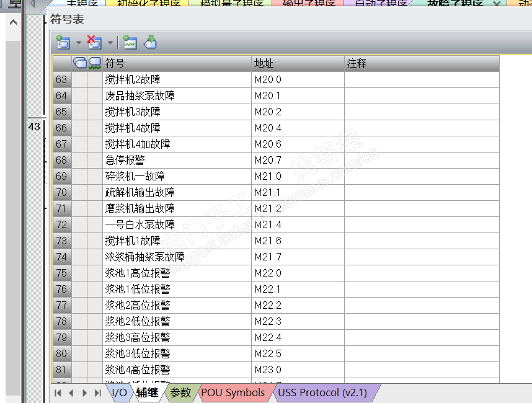Click the 地址 column header
Image resolution: width=532 pixels, height=403 pixels.
click(x=298, y=63)
